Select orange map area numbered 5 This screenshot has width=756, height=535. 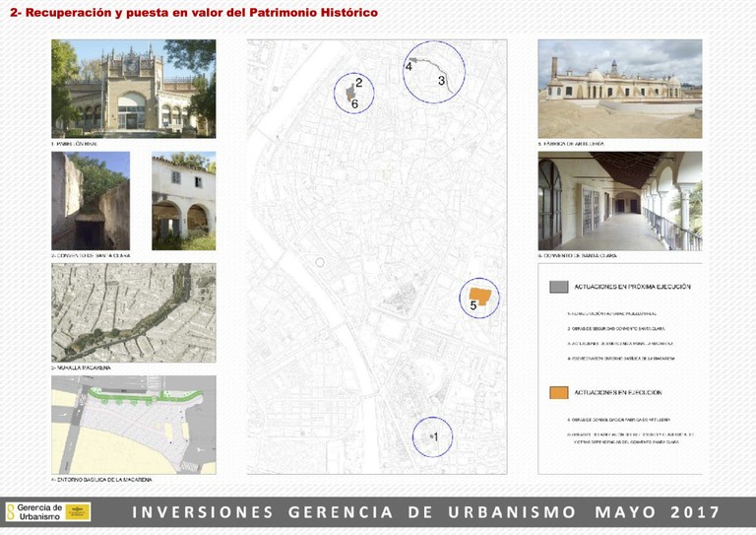(480, 296)
